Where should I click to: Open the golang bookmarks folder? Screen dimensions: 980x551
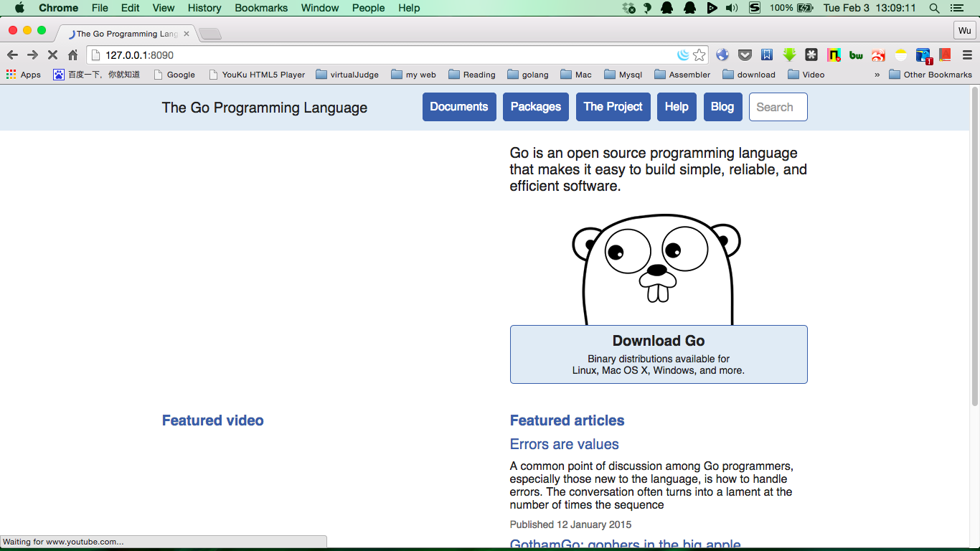coord(528,75)
